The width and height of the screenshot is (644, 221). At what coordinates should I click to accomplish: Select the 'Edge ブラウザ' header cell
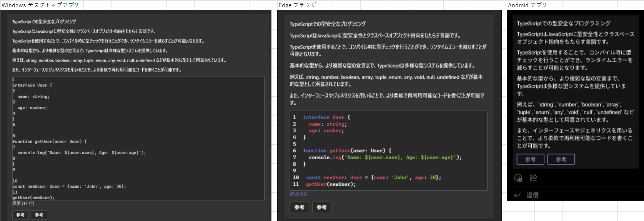pyautogui.click(x=297, y=5)
